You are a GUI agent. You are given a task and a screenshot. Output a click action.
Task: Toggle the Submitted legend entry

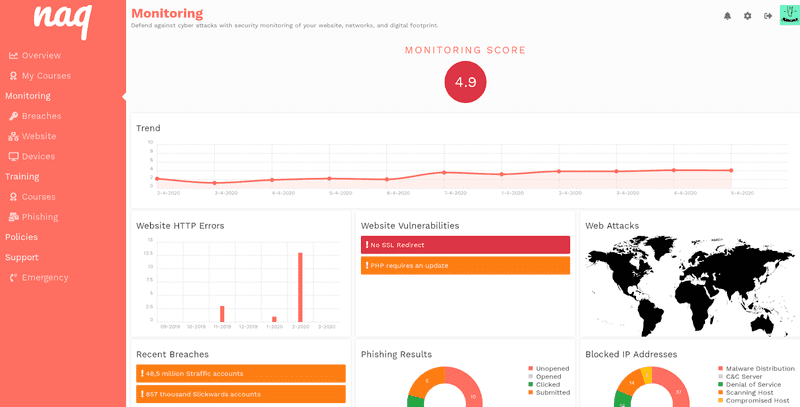point(549,393)
